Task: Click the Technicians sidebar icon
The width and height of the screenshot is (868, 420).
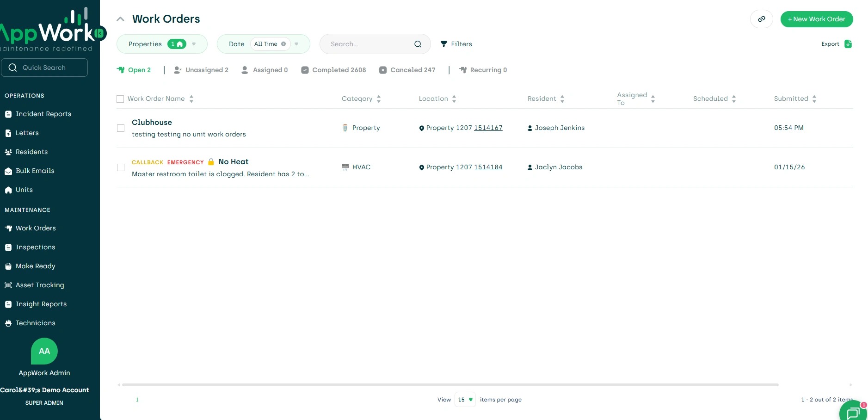Action: 8,323
